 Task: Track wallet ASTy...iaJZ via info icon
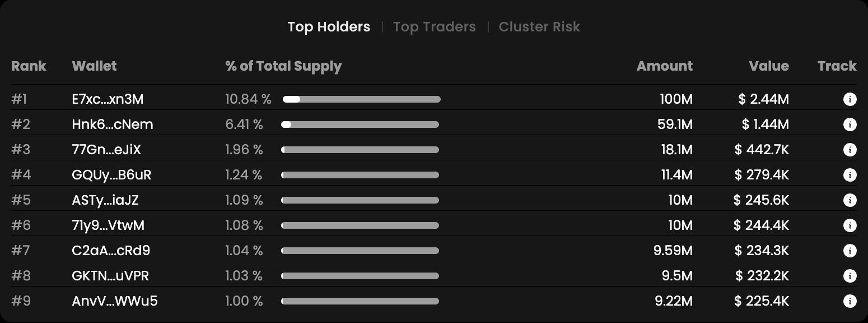tap(850, 200)
